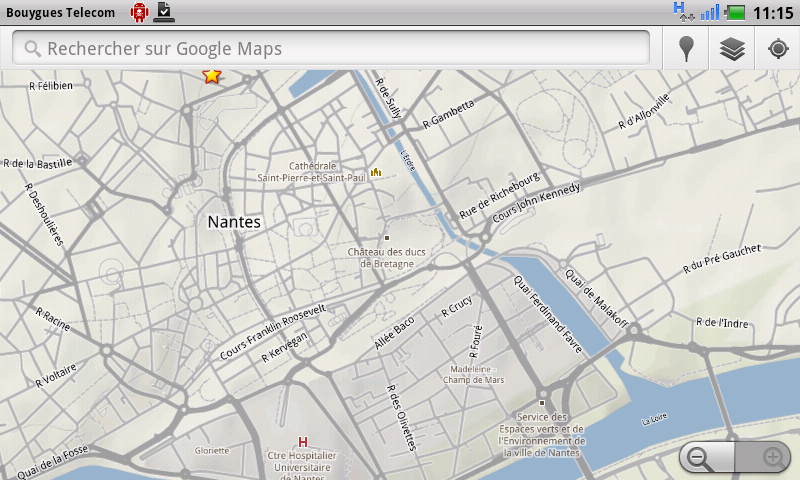Tap the Allée Baco label
The image size is (800, 480).
(394, 333)
